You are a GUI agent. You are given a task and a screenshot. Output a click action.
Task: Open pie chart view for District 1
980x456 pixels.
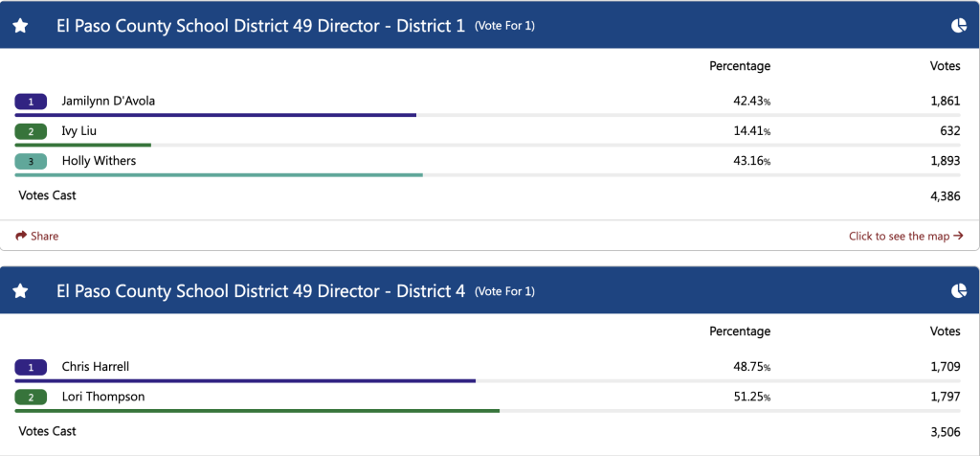(958, 26)
